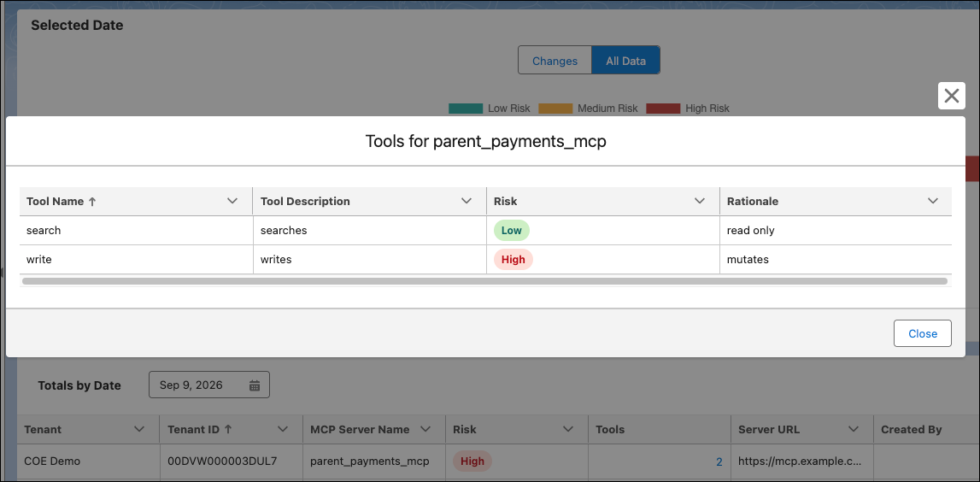
Task: Click the 'searches' description cell
Action: point(369,230)
